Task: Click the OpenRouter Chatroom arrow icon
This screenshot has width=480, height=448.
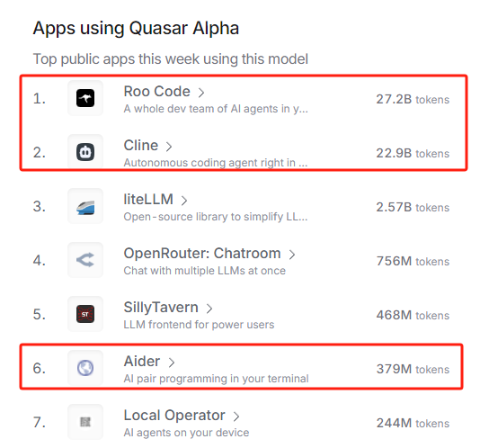Action: click(85, 260)
